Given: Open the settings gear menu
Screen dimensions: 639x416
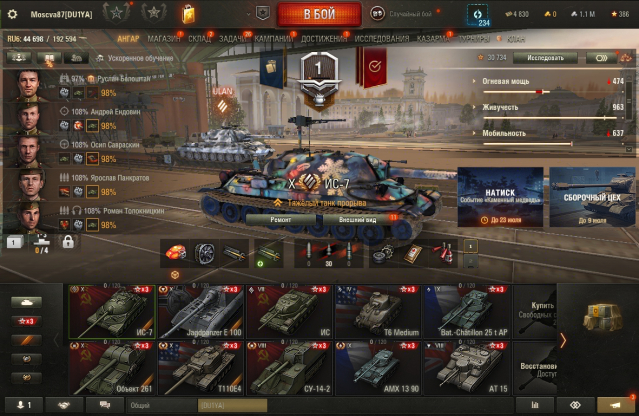Looking at the screenshot, I should pos(12,14).
